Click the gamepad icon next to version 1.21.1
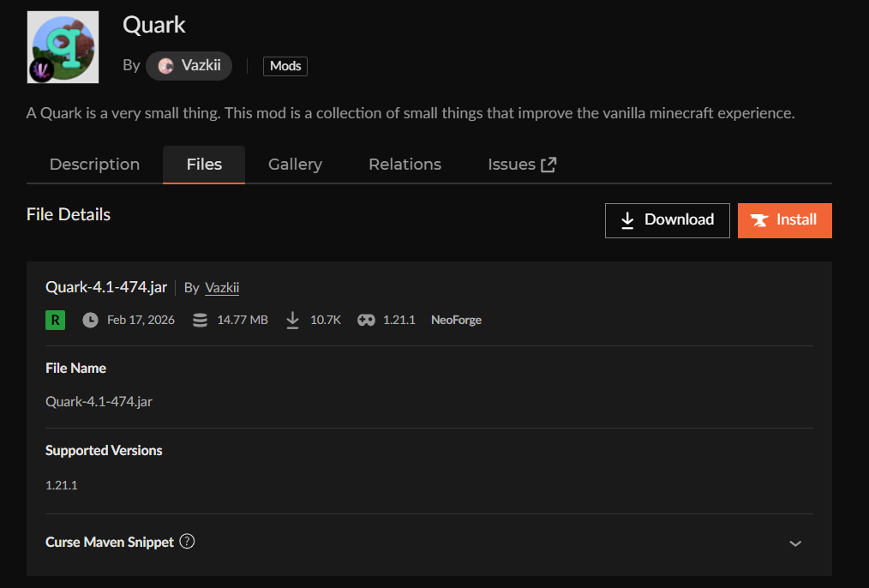The height and width of the screenshot is (588, 869). coord(367,319)
